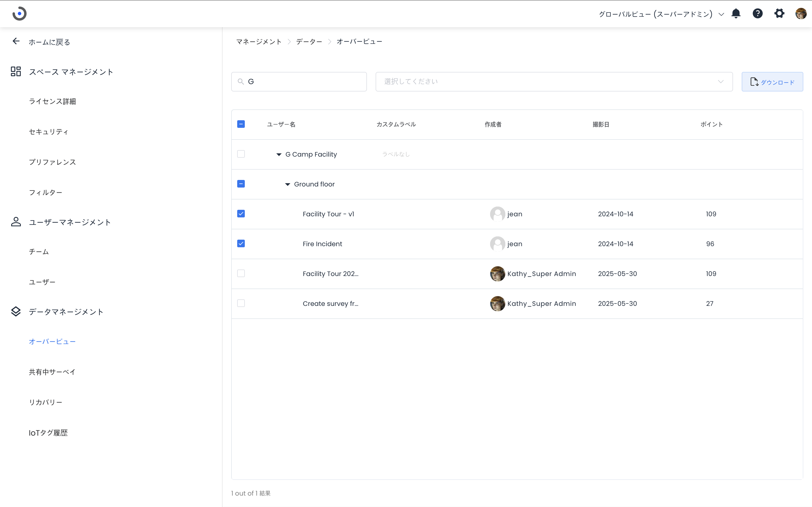Check the Facility Tour 202... checkbox

point(241,273)
